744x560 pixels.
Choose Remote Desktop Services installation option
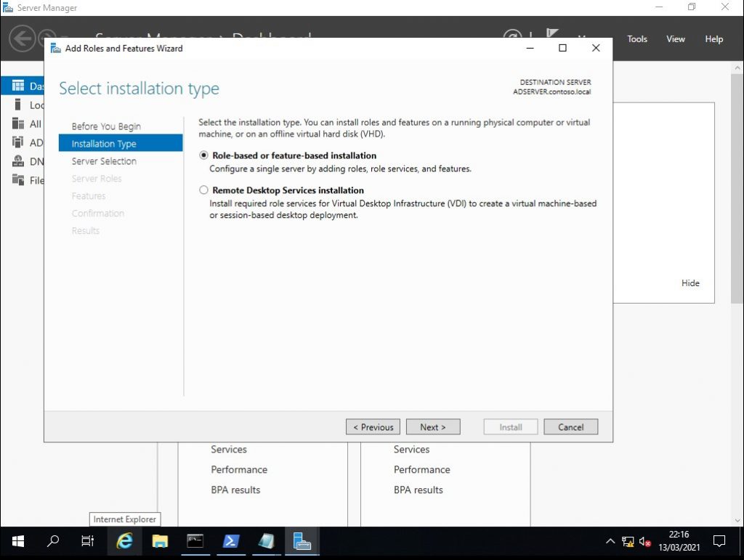[204, 190]
